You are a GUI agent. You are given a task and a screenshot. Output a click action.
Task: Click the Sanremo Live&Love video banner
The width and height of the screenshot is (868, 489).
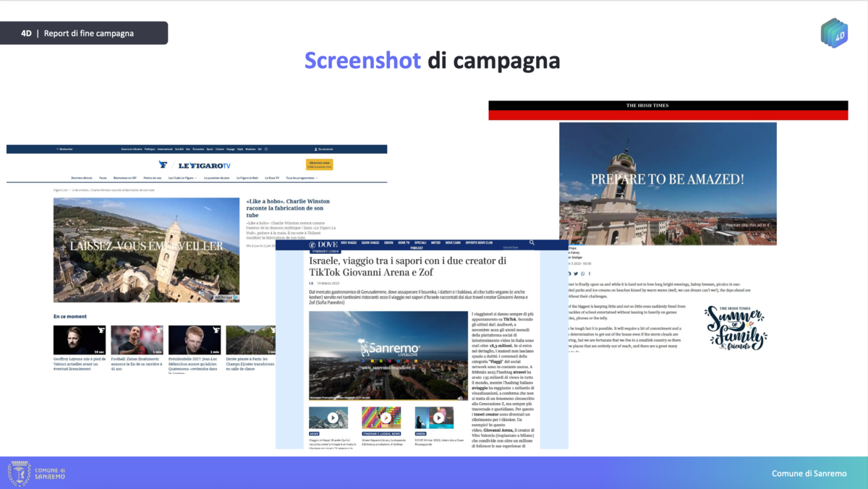coord(388,356)
